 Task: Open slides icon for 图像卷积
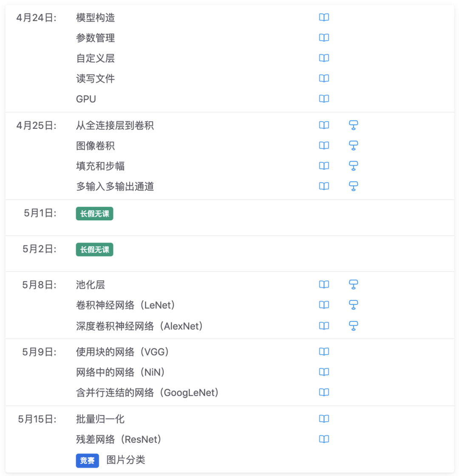point(353,146)
